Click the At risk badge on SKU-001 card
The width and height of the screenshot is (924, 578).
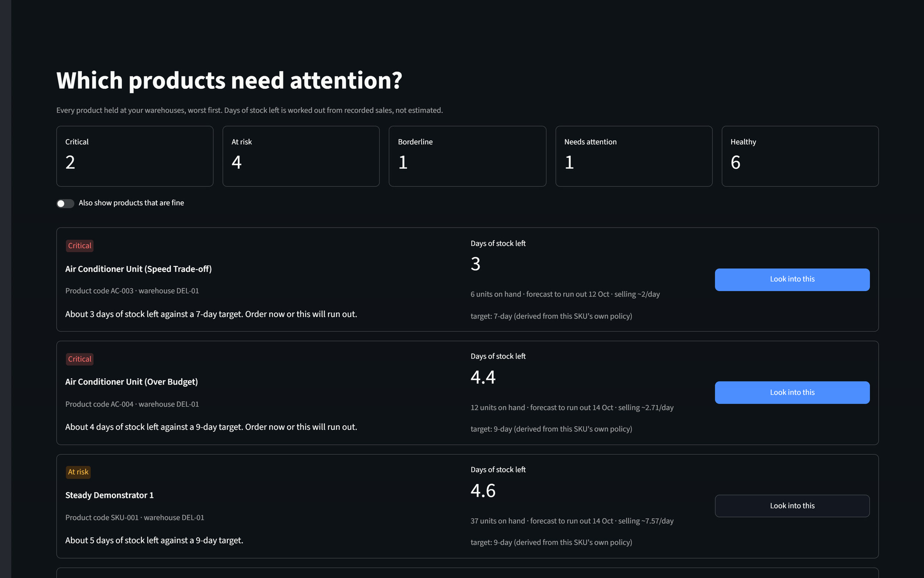click(x=78, y=472)
